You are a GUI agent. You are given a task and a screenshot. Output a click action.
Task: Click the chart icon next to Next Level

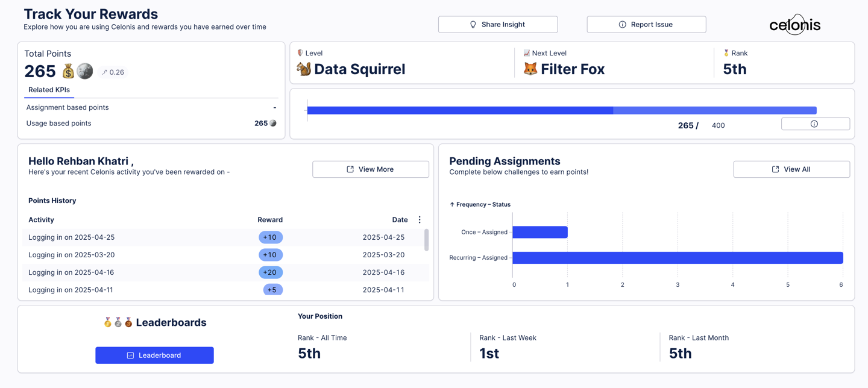[x=526, y=53]
